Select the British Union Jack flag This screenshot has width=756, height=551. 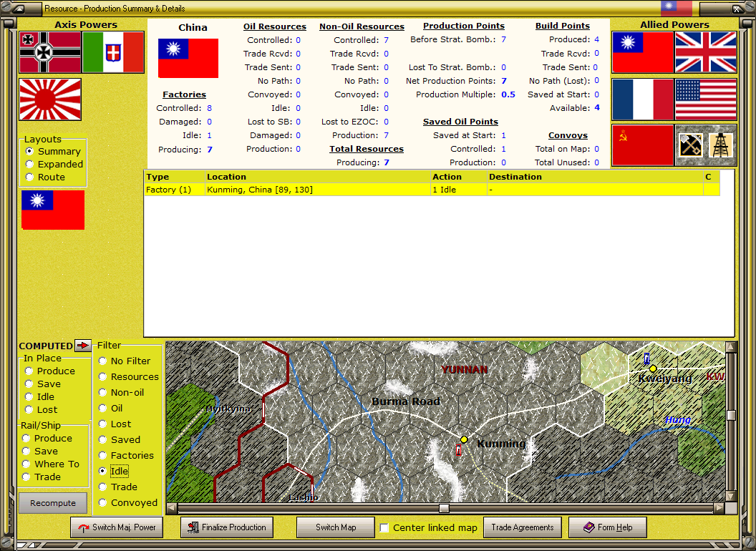coord(706,52)
